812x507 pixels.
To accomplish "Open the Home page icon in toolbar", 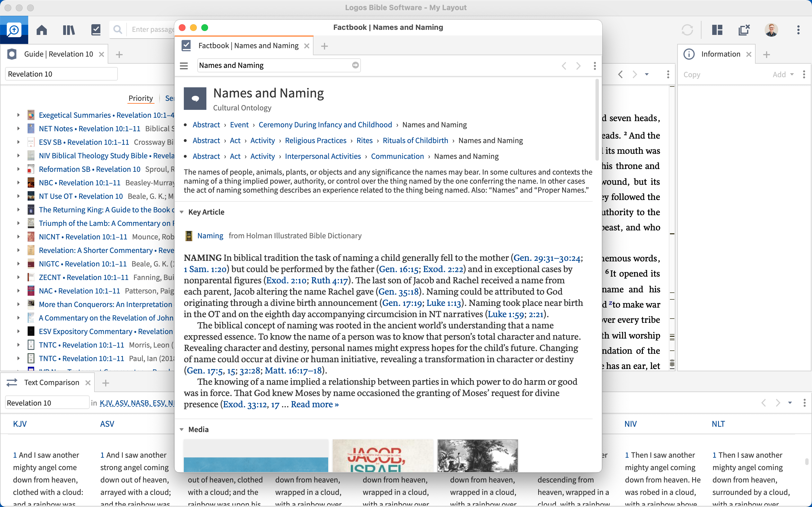I will 41,30.
